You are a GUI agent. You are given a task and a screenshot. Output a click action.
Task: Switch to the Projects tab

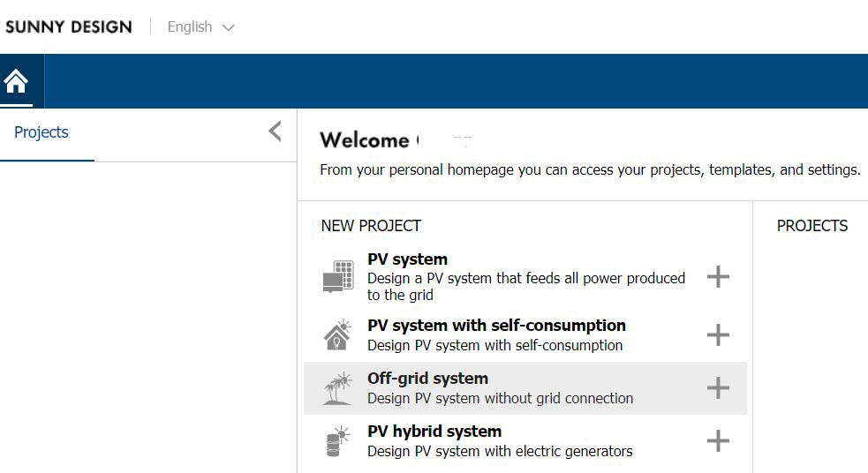pos(42,132)
